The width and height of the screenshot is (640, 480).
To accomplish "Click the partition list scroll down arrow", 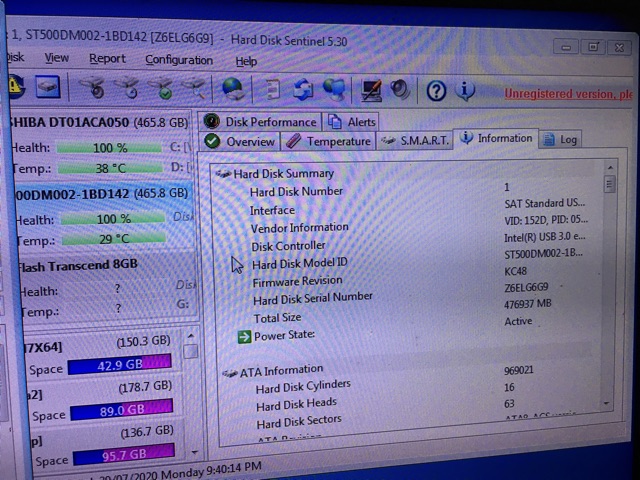I will pyautogui.click(x=194, y=452).
